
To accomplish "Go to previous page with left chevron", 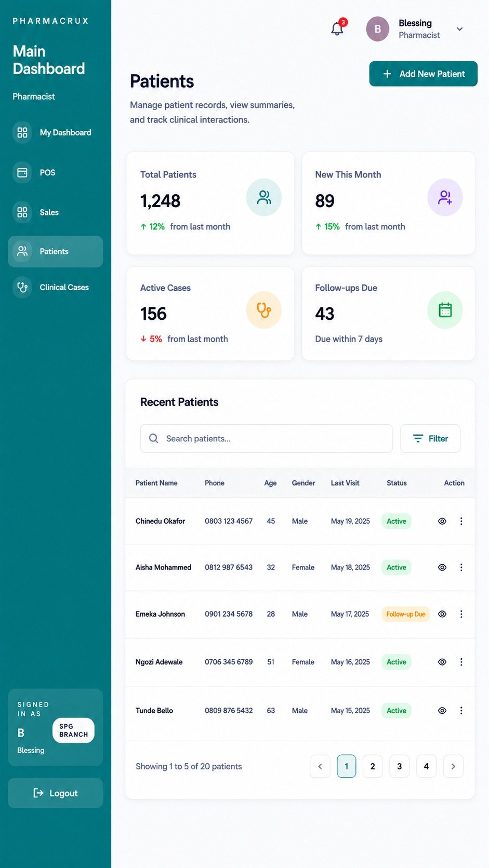I will point(320,766).
